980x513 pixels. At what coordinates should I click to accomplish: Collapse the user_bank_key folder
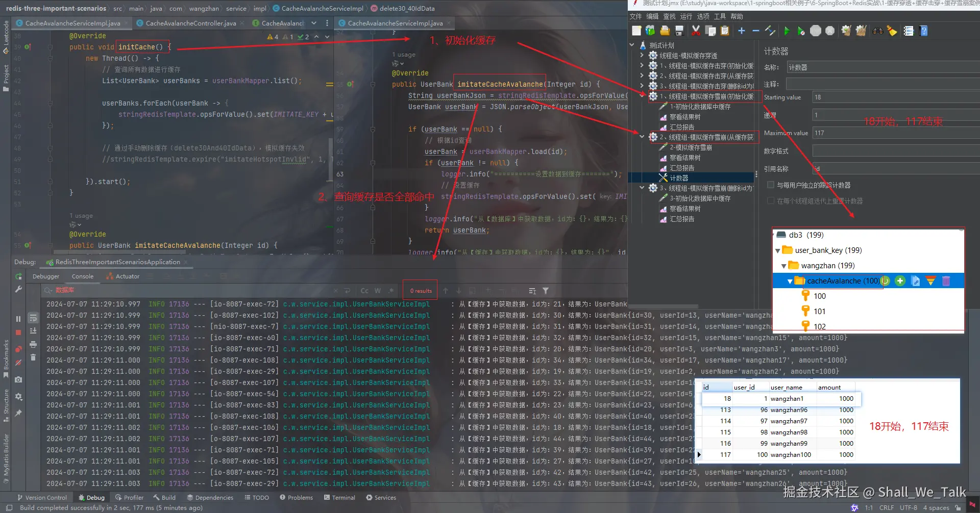(x=778, y=250)
